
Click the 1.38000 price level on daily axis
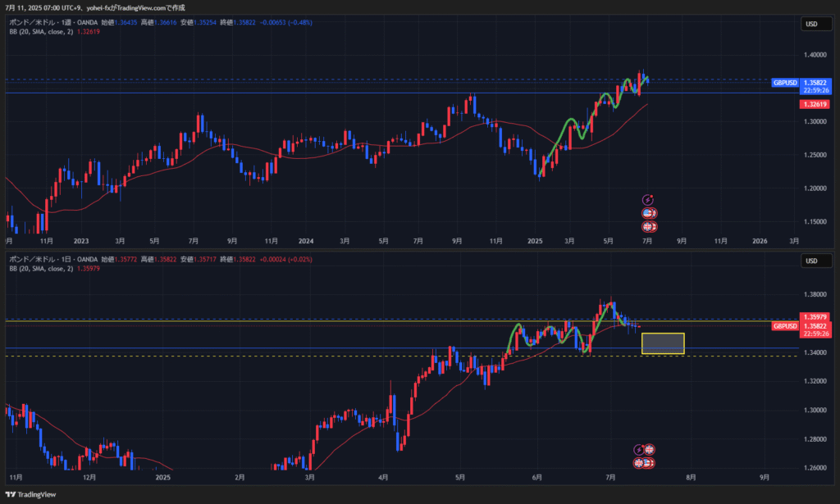pos(815,294)
